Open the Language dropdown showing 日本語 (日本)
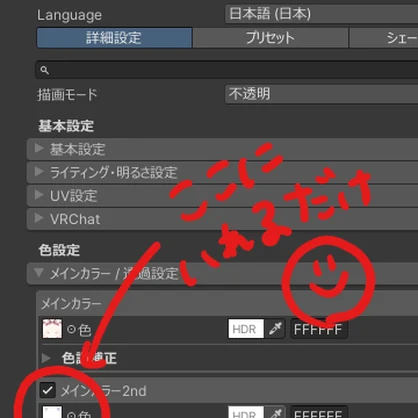Viewport: 418px width, 418px height. 322,14
